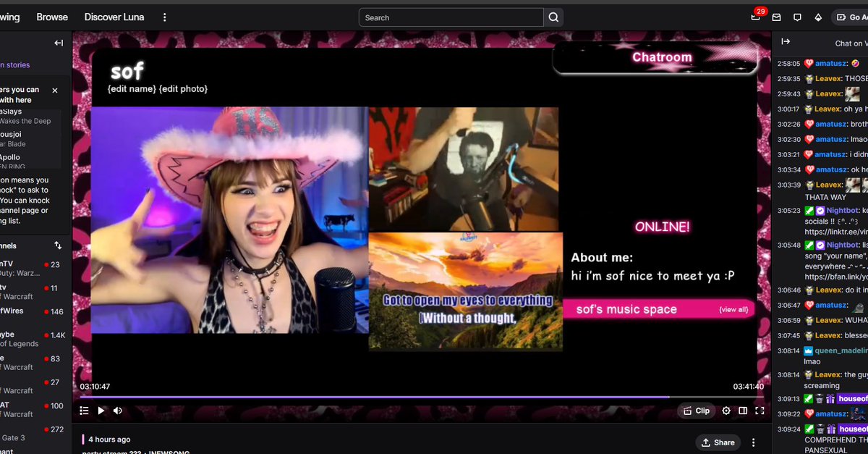
Task: Click the Go Ad-Free button
Action: 851,17
